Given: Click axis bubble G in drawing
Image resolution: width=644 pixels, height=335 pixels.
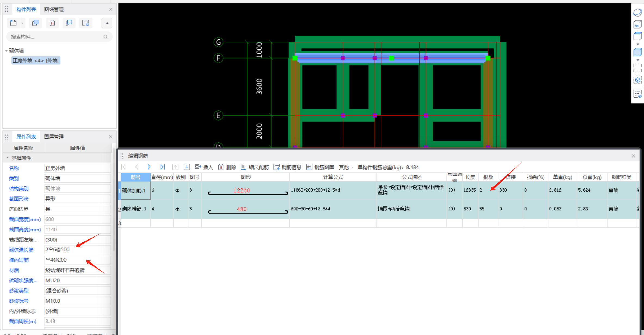Looking at the screenshot, I should pyautogui.click(x=218, y=42).
